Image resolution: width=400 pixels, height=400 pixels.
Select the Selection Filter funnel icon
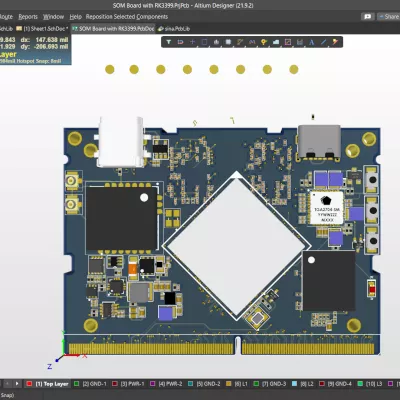pos(169,42)
